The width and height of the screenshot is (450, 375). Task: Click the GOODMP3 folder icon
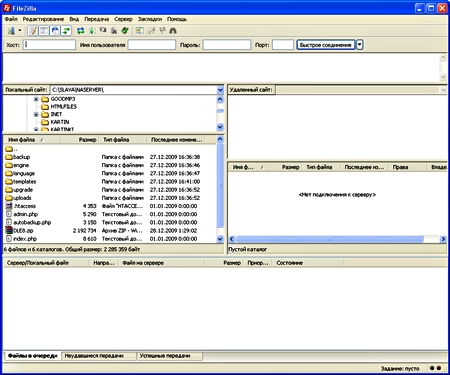45,99
